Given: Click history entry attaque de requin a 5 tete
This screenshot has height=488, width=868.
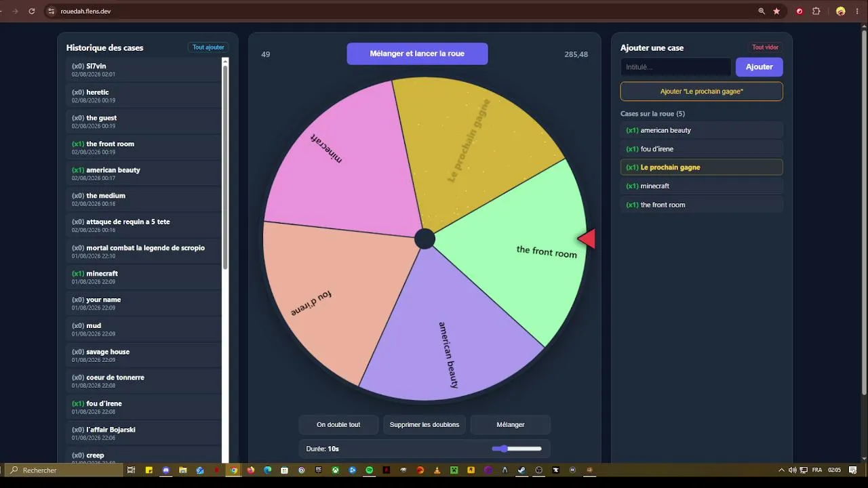Looking at the screenshot, I should [x=144, y=225].
